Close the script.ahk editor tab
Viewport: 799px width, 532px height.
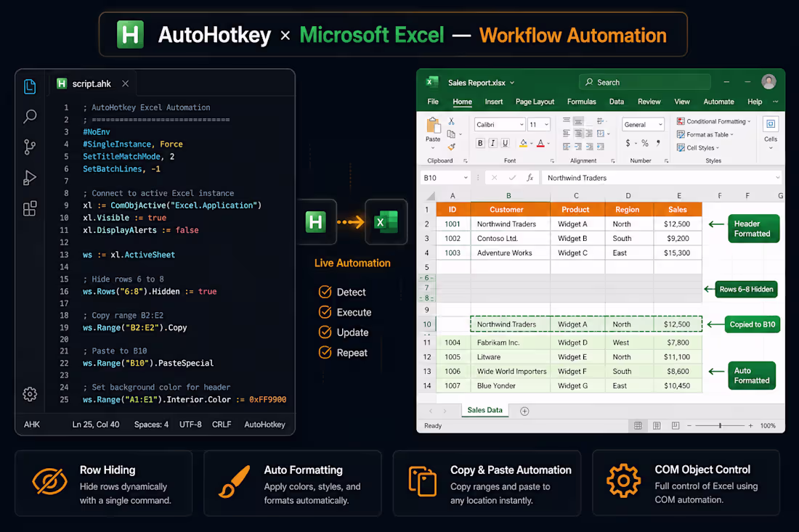click(x=126, y=83)
